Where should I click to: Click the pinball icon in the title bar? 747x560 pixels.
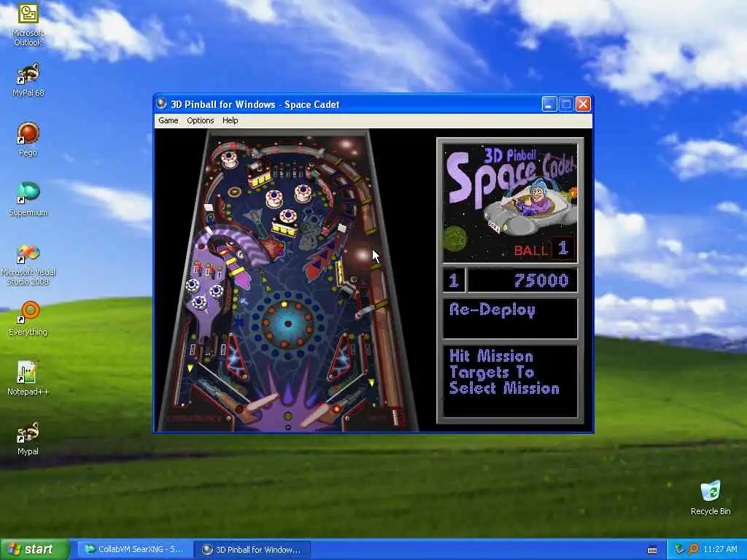tap(162, 104)
